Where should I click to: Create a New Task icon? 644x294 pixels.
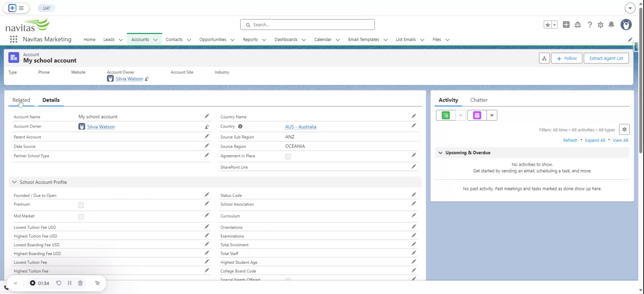click(446, 115)
